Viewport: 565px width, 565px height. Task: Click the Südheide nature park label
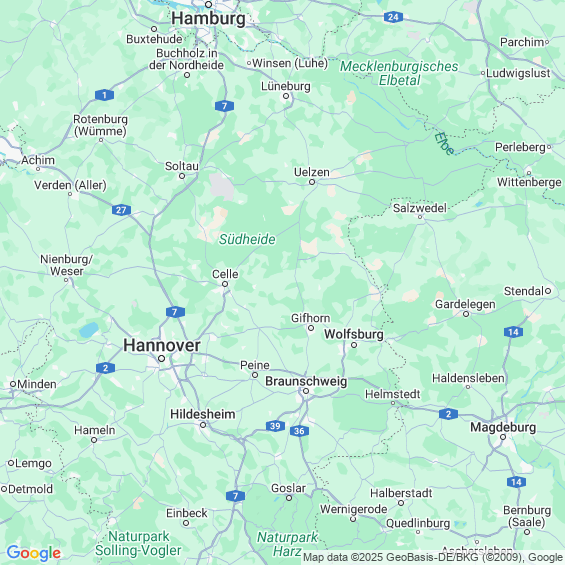247,239
